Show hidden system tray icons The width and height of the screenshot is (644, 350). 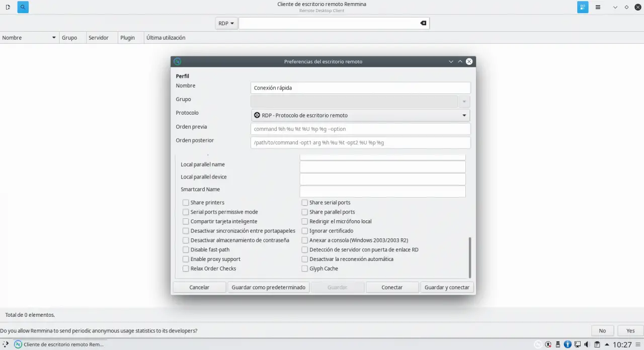point(607,344)
